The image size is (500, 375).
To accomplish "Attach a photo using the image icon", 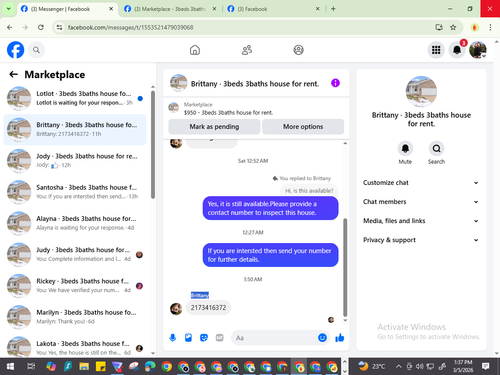I will 188,338.
